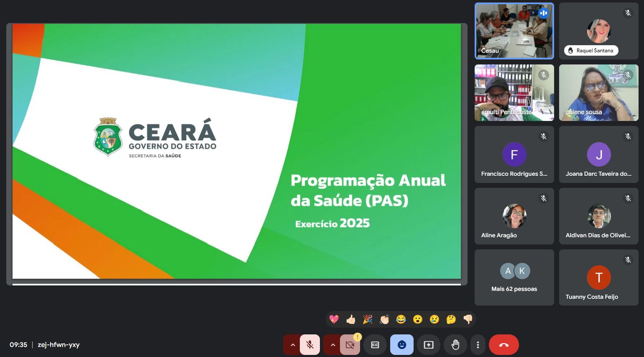Select the emulti Pentecoste video tile
Image resolution: width=644 pixels, height=357 pixels.
click(x=514, y=92)
